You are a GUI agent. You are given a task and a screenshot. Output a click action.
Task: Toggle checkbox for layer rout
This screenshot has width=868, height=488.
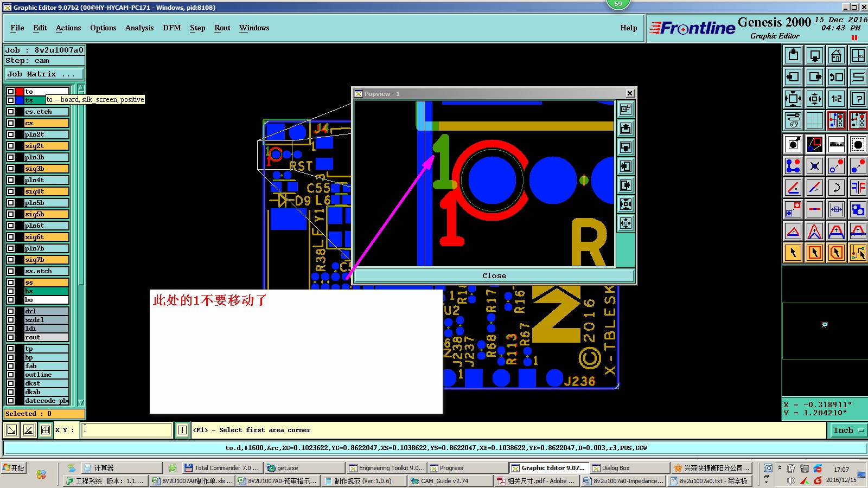11,337
